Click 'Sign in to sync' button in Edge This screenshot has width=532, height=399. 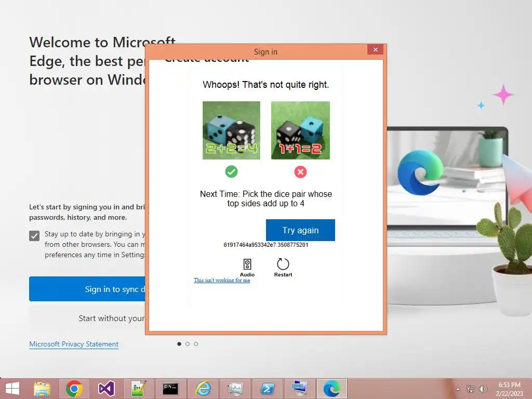click(87, 289)
